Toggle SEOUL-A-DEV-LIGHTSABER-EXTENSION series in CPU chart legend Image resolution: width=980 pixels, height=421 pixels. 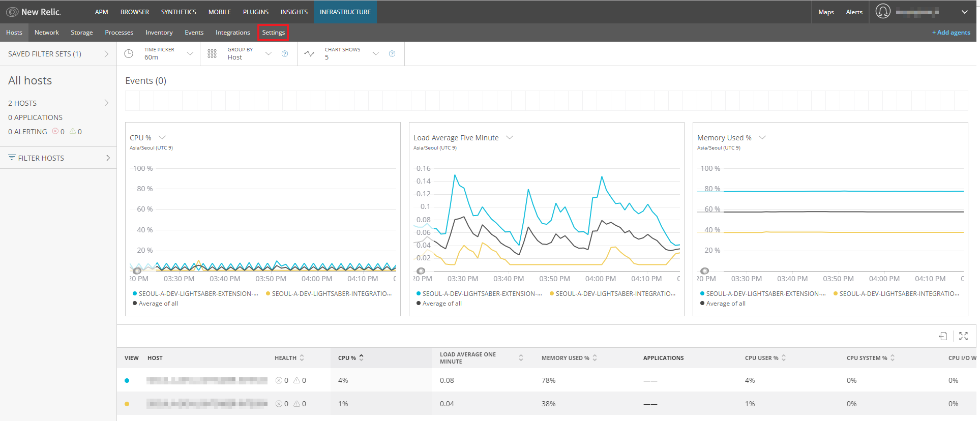198,293
